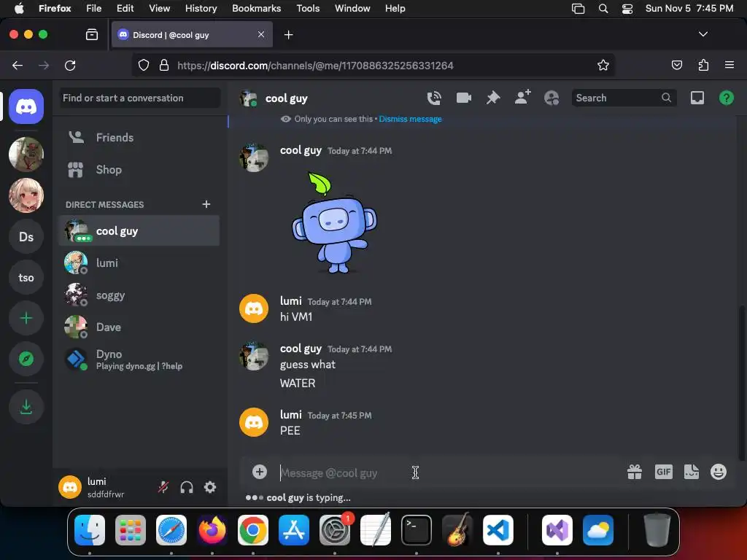
Task: Open the sticker picker icon
Action: tap(692, 472)
